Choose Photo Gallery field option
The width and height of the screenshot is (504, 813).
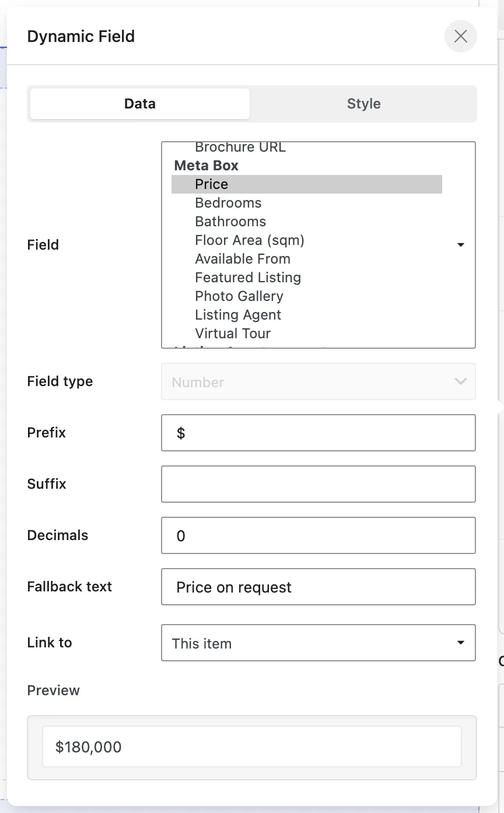(307, 296)
